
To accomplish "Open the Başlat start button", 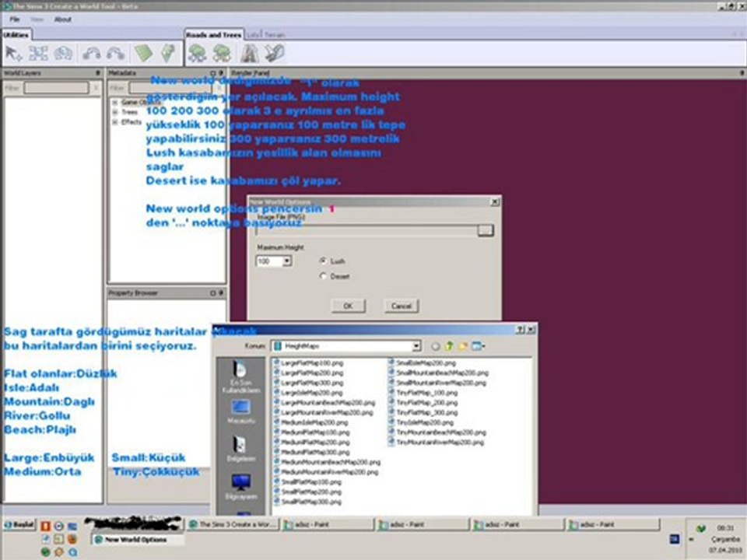I will [19, 525].
